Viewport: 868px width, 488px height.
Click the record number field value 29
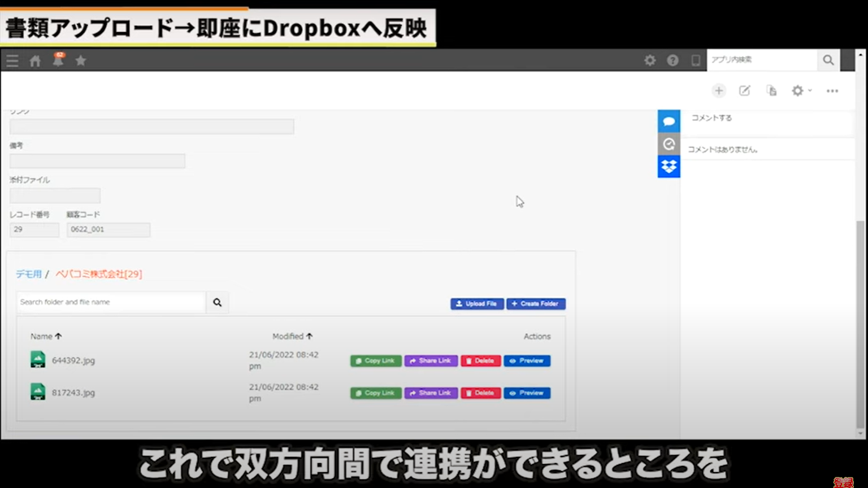pos(34,229)
